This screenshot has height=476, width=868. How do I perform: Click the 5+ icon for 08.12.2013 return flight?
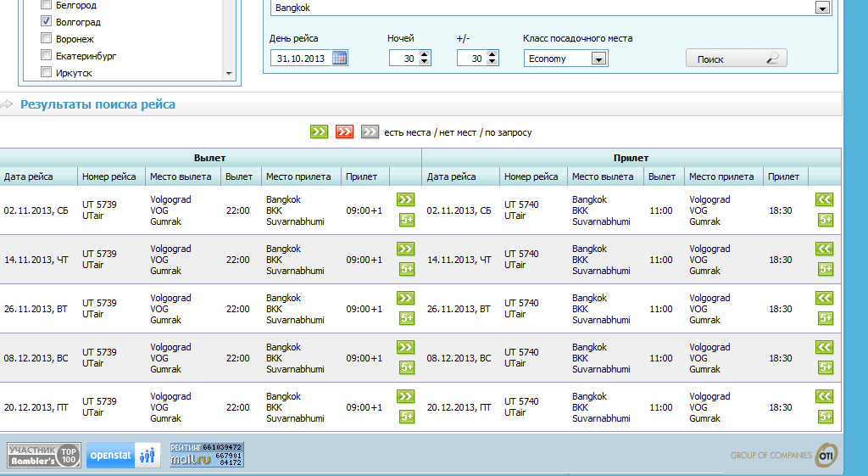[x=825, y=367]
